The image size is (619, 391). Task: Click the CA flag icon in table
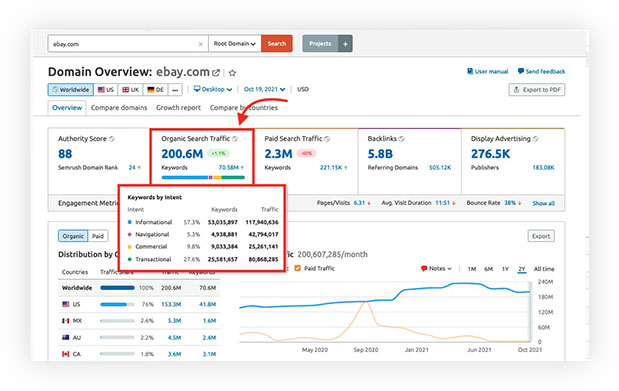[x=66, y=354]
